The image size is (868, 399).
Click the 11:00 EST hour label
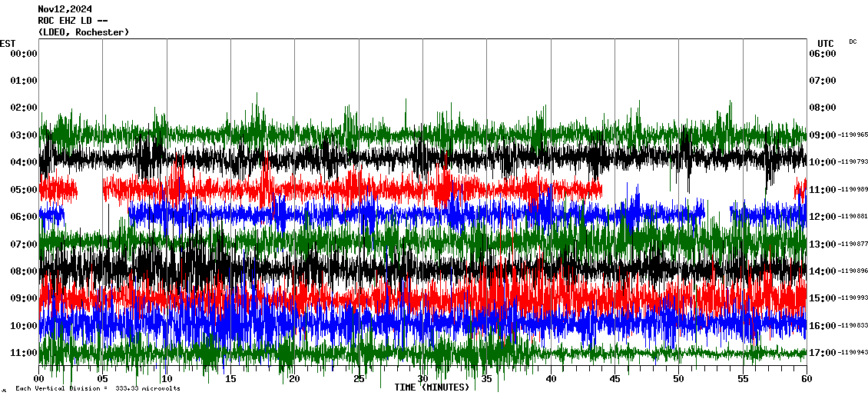click(x=23, y=353)
